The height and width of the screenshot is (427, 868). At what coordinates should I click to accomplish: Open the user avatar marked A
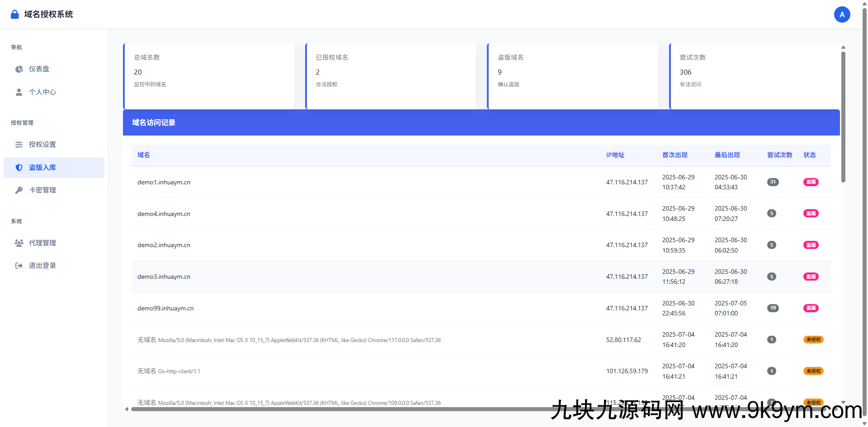click(842, 14)
